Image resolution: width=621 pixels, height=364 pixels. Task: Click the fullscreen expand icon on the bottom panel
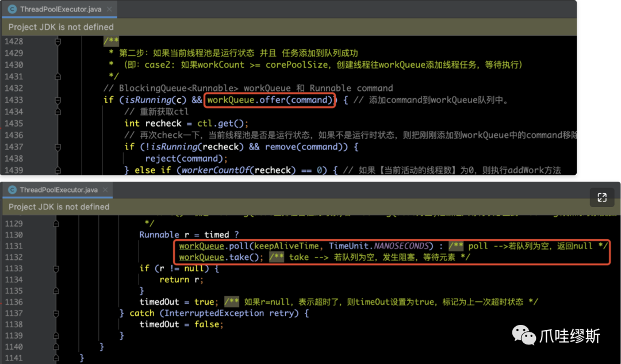click(x=601, y=197)
